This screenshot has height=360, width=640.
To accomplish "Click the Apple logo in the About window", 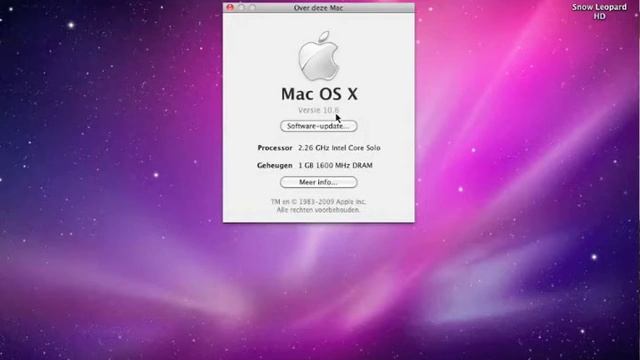I will tap(319, 56).
